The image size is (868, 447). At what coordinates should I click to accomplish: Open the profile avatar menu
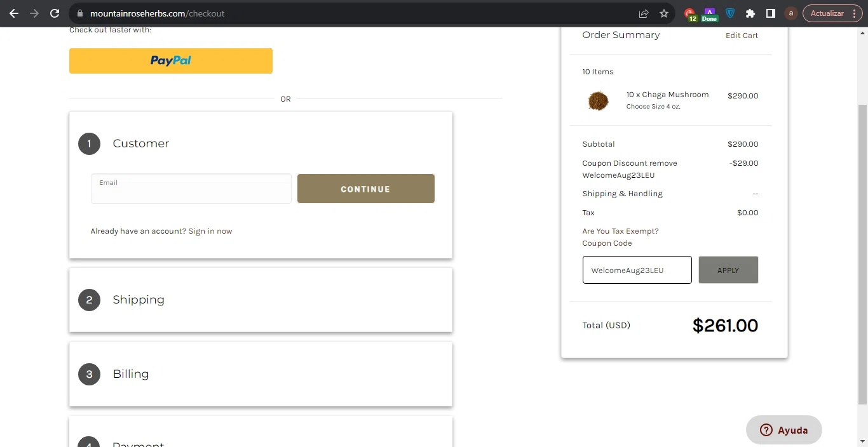coord(791,13)
